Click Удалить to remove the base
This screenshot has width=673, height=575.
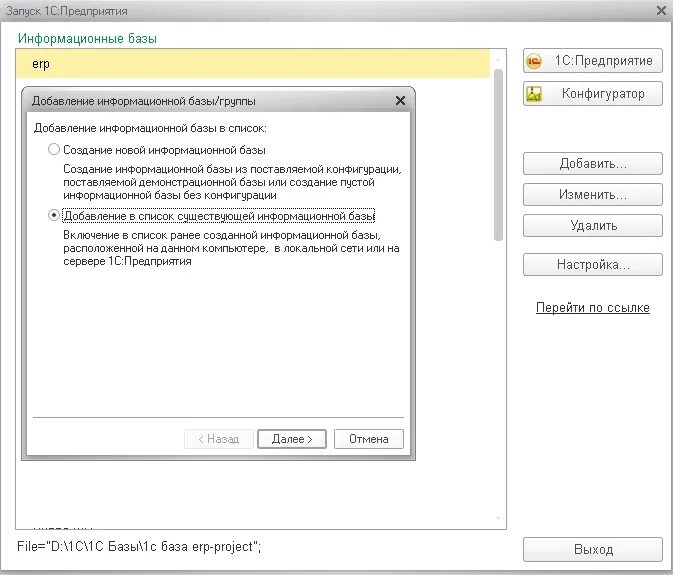tap(593, 226)
